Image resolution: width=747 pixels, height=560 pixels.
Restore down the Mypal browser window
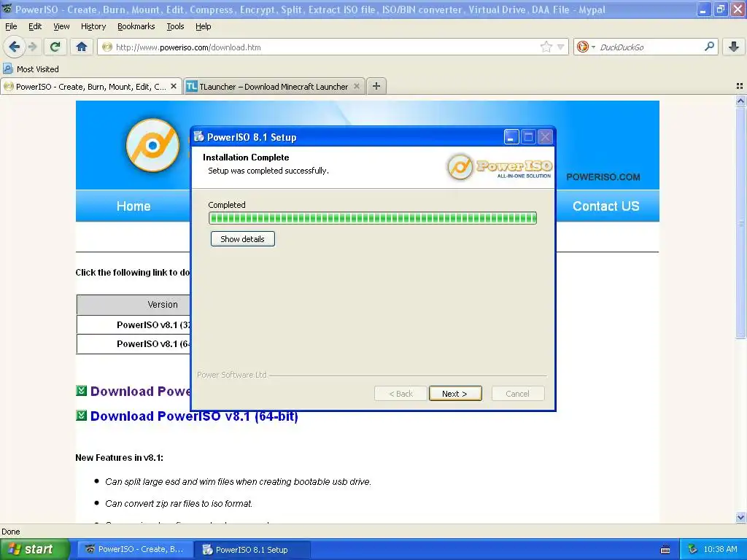click(720, 9)
